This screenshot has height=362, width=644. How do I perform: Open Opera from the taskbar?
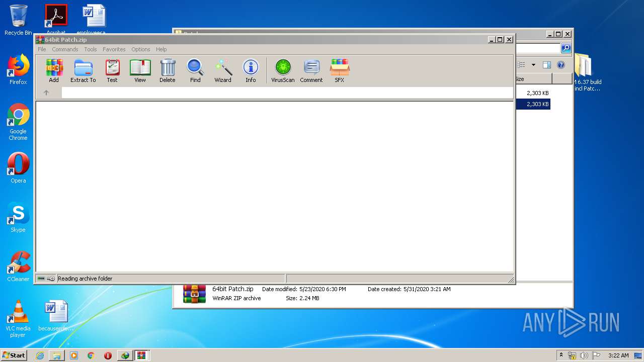pos(108,355)
